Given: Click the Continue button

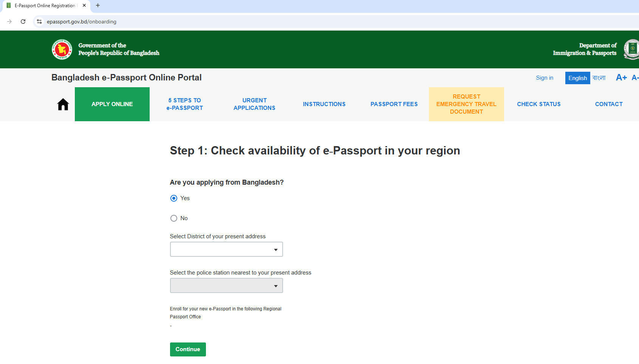Looking at the screenshot, I should (188, 349).
